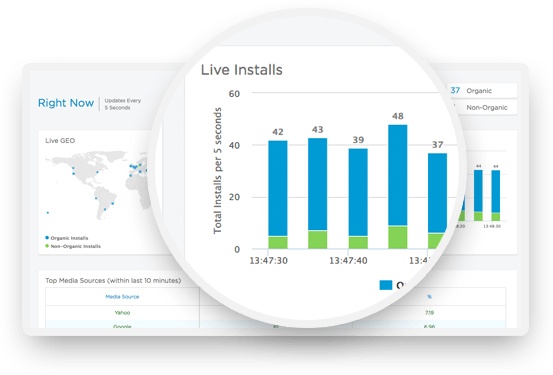Click the 20 y-axis tick label
Screen dimensions: 553x375
coord(234,197)
